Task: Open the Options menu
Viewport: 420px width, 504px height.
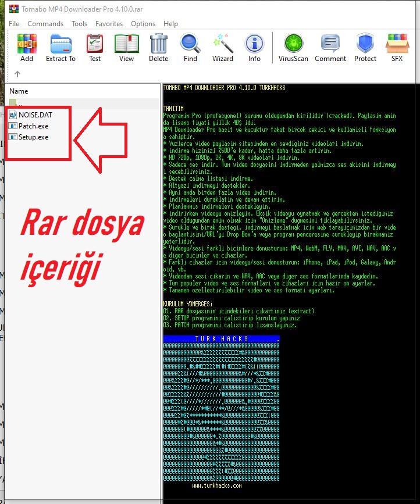Action: [143, 24]
